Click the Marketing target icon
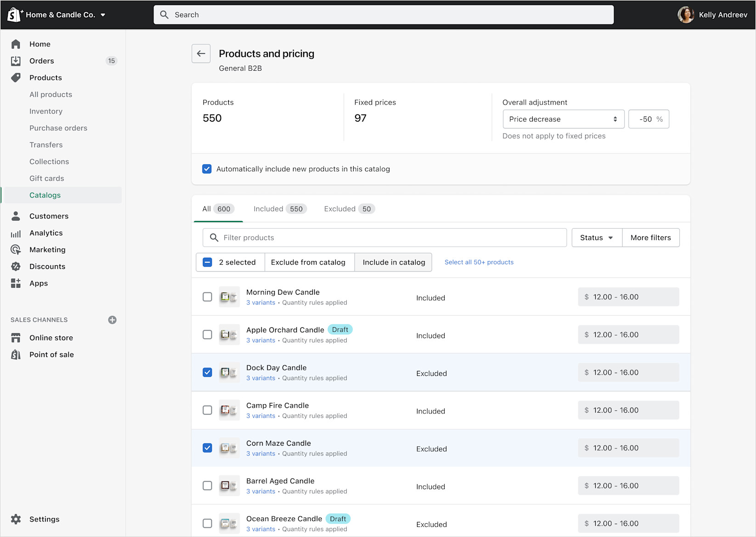 [16, 250]
